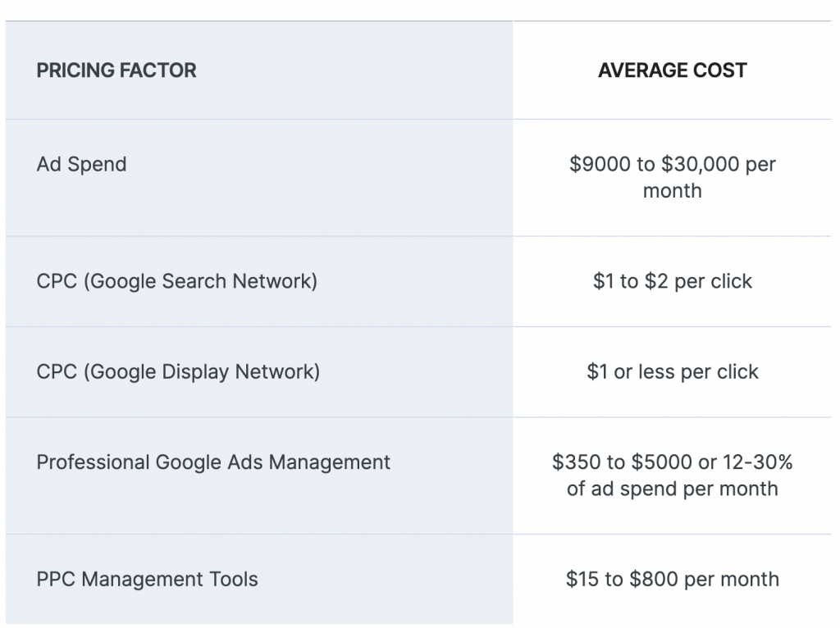840x628 pixels.
Task: Click the AVERAGE COST column header
Action: pos(672,71)
